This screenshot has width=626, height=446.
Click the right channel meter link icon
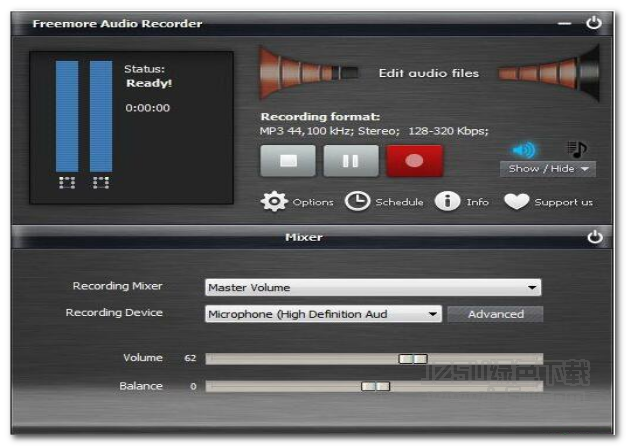point(101,182)
